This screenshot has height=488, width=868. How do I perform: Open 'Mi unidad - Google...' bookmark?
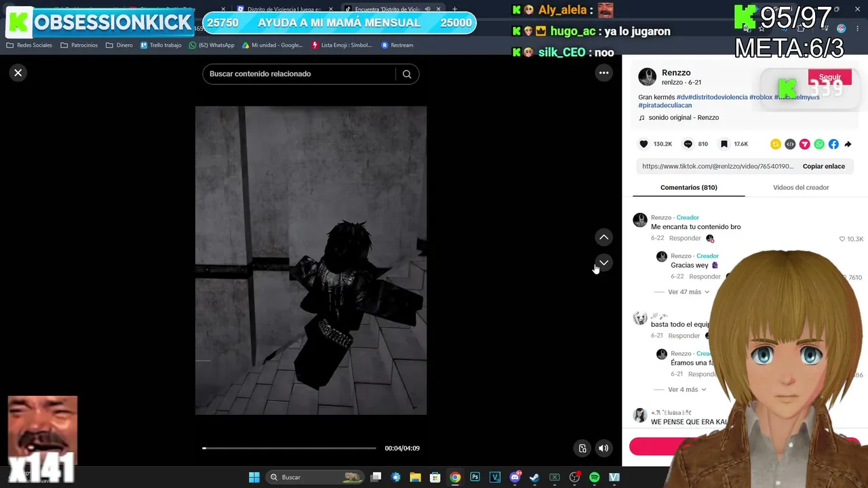pos(273,45)
